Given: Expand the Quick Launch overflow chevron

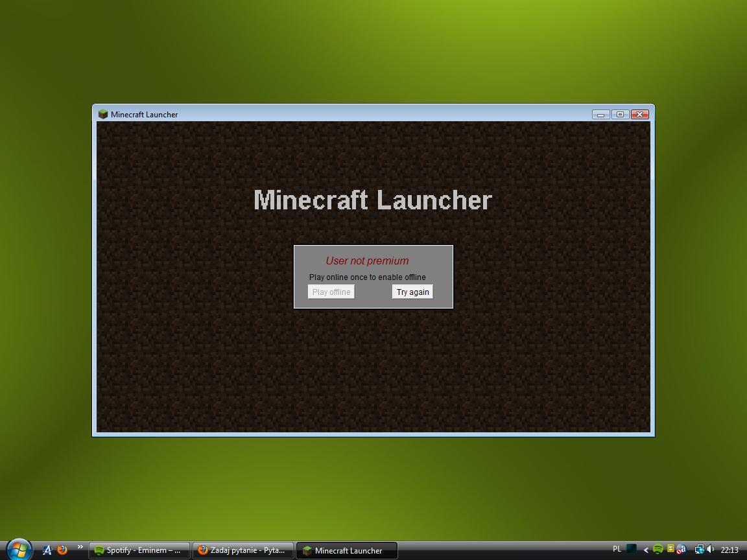Looking at the screenshot, I should [x=80, y=546].
